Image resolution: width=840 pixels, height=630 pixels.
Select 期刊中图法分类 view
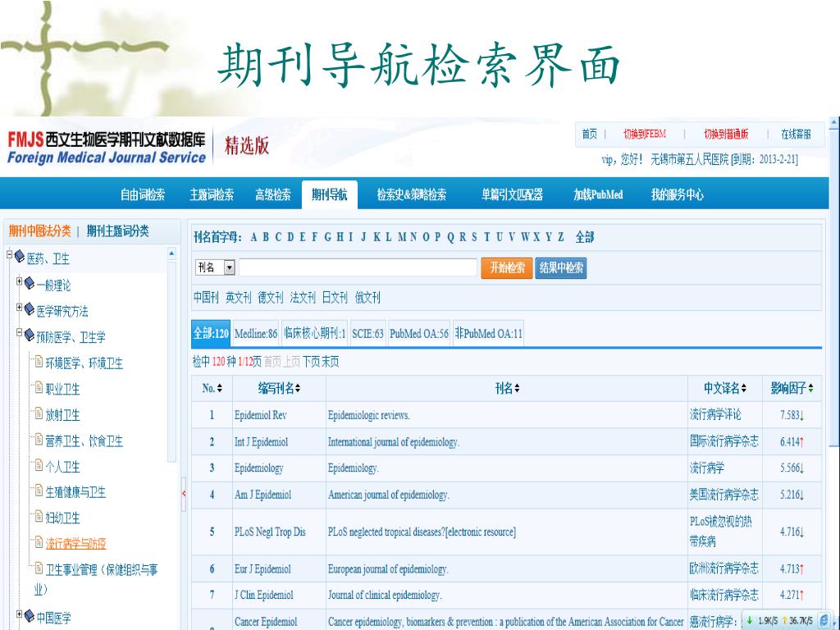[39, 231]
